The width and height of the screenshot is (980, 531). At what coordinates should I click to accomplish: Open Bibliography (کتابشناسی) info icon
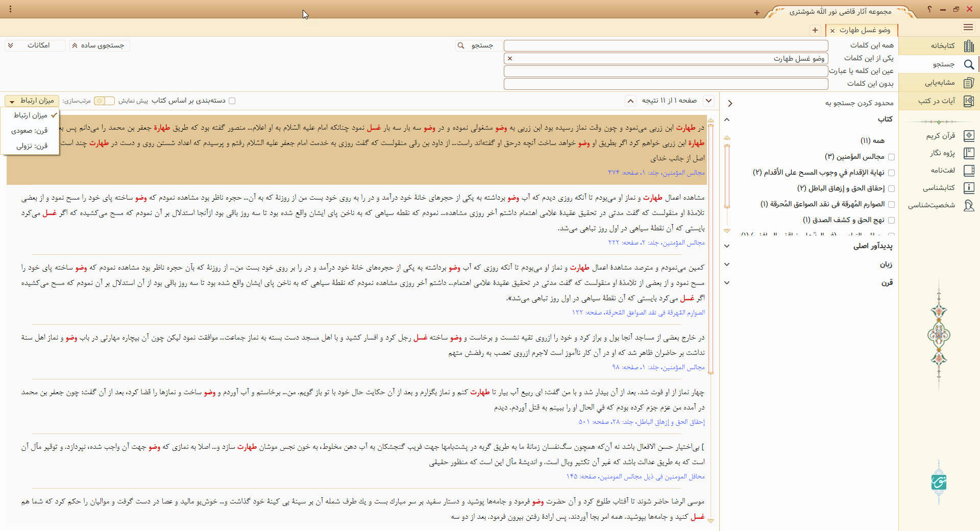click(969, 188)
